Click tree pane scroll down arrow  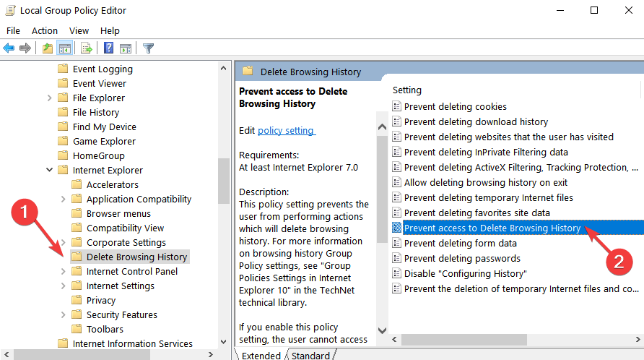(223, 341)
